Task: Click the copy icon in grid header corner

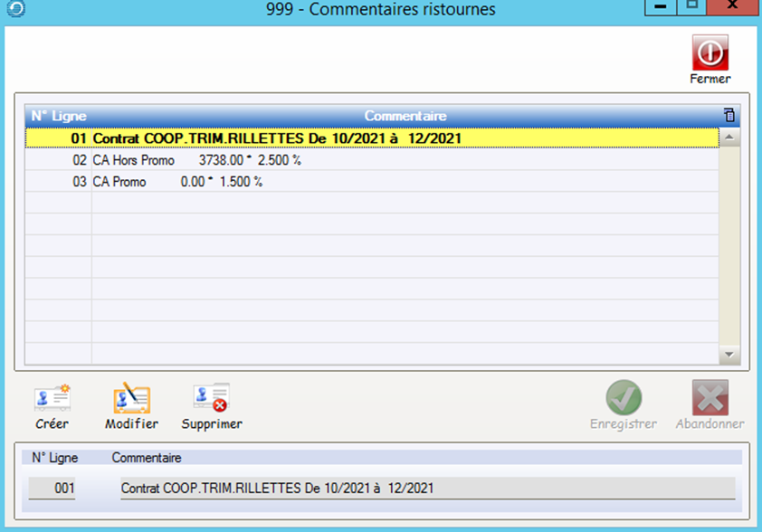Action: pyautogui.click(x=729, y=116)
